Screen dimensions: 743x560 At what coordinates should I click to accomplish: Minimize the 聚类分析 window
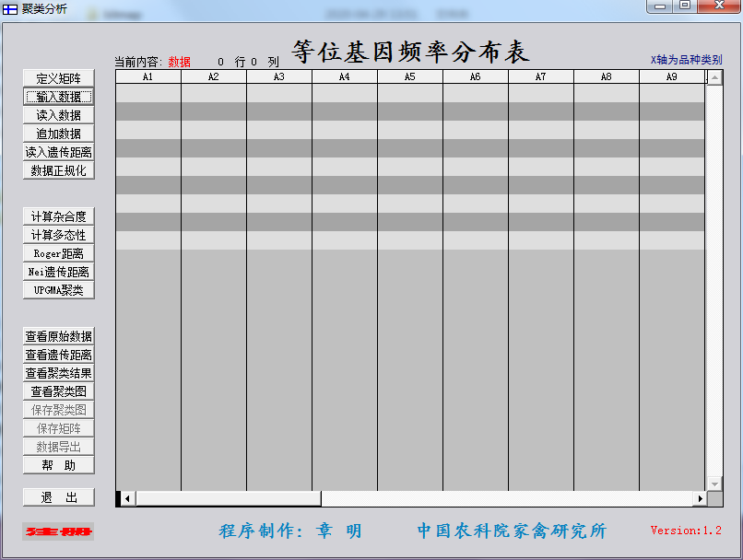(660, 6)
